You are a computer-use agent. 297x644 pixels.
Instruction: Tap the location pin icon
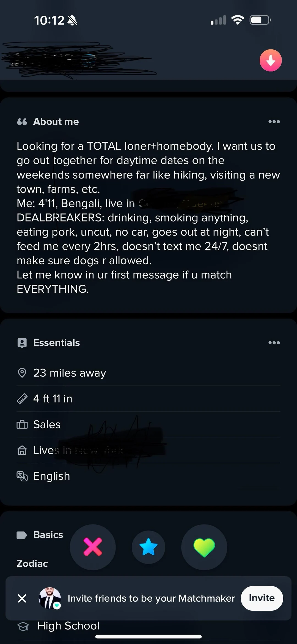(x=22, y=373)
